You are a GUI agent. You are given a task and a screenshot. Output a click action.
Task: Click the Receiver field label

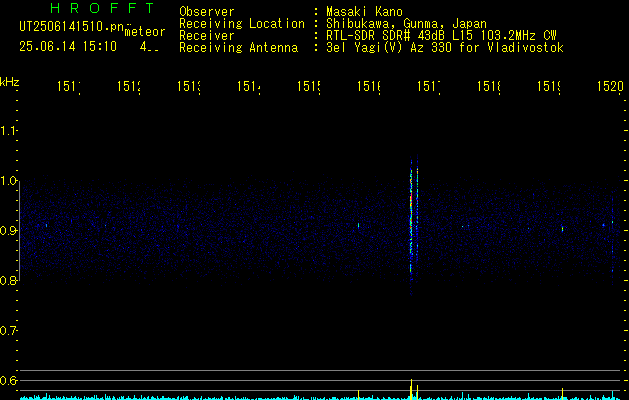pyautogui.click(x=207, y=36)
